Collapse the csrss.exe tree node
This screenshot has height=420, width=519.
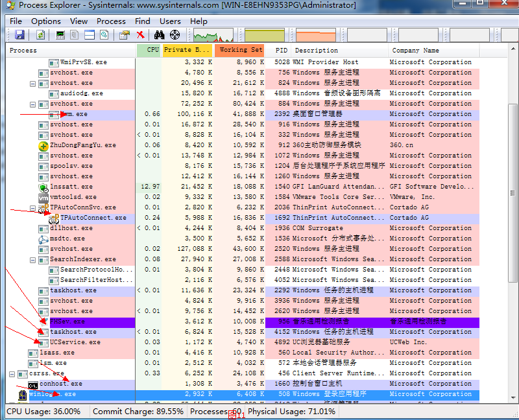coord(12,375)
